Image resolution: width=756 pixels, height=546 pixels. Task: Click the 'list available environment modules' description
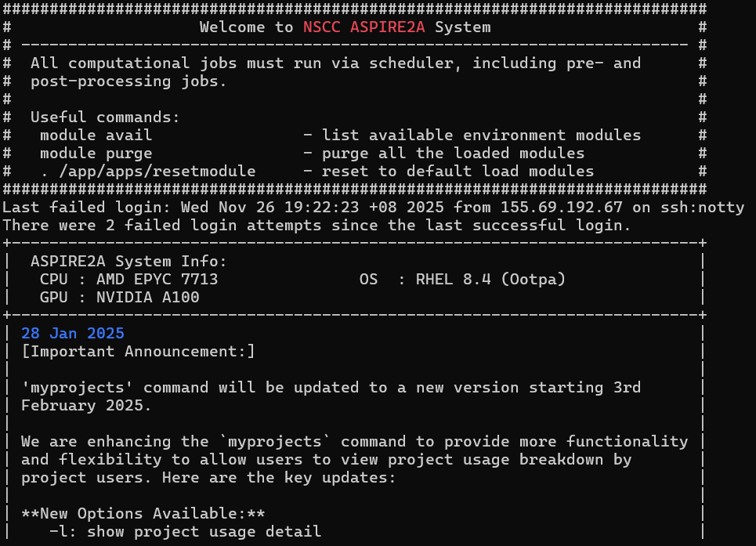pos(481,136)
